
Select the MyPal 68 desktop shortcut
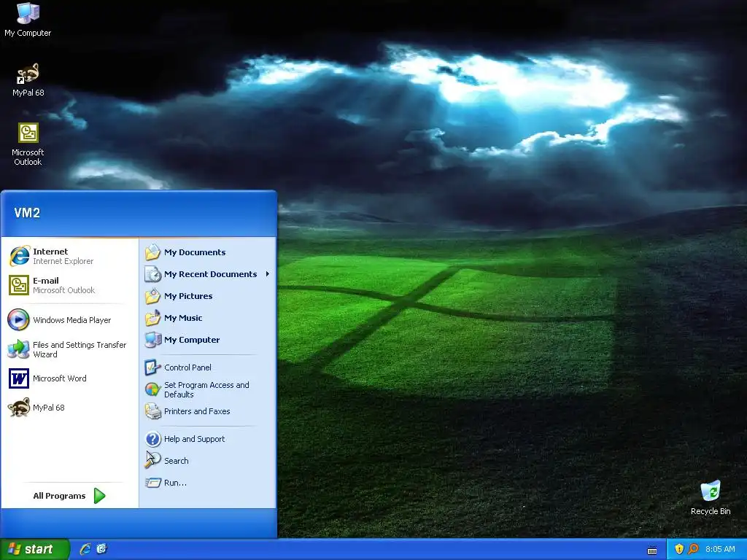click(x=28, y=80)
